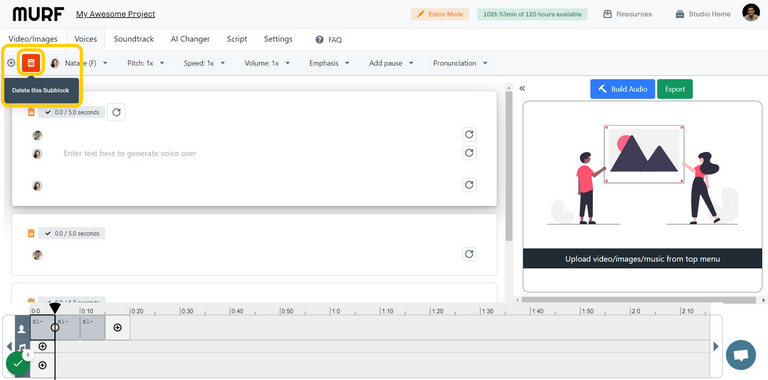Select the first Bl- block in the timeline
The width and height of the screenshot is (768, 380).
tap(42, 328)
